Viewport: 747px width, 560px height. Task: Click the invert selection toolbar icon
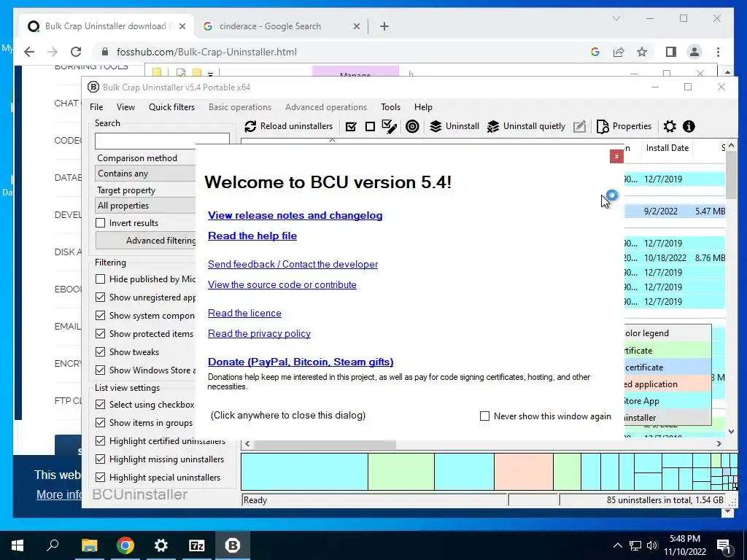coord(390,126)
